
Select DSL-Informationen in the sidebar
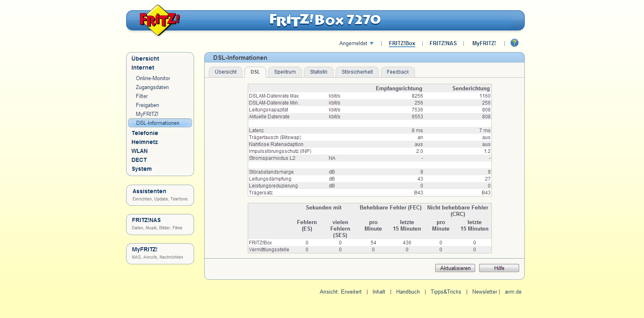click(160, 123)
